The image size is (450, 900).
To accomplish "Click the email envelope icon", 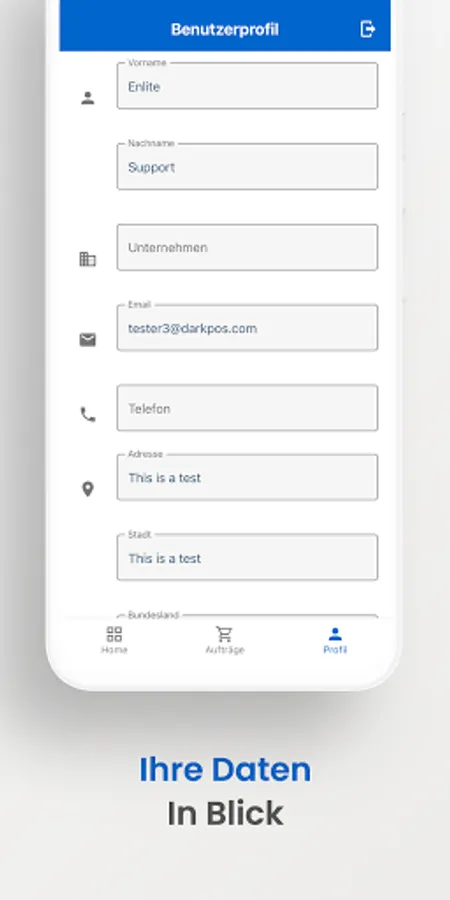I will click(87, 340).
